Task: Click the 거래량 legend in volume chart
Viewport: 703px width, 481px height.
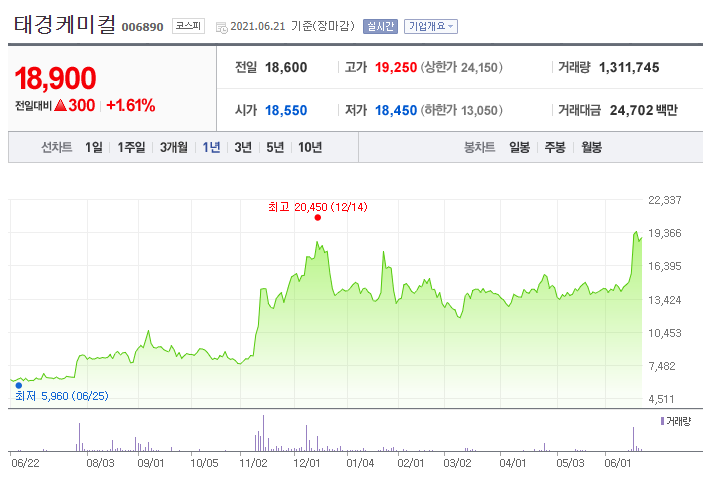Action: (676, 421)
